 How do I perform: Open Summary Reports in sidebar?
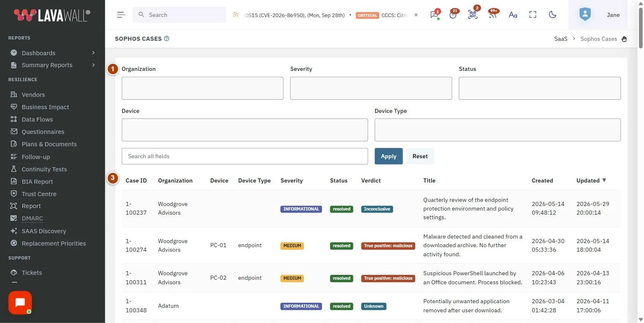[x=47, y=65]
